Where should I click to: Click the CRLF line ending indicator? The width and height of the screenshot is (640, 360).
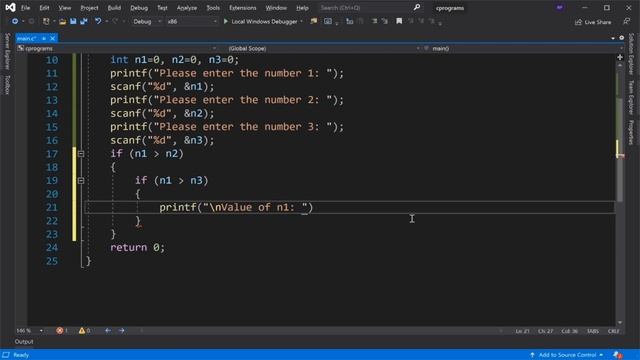[x=613, y=331]
